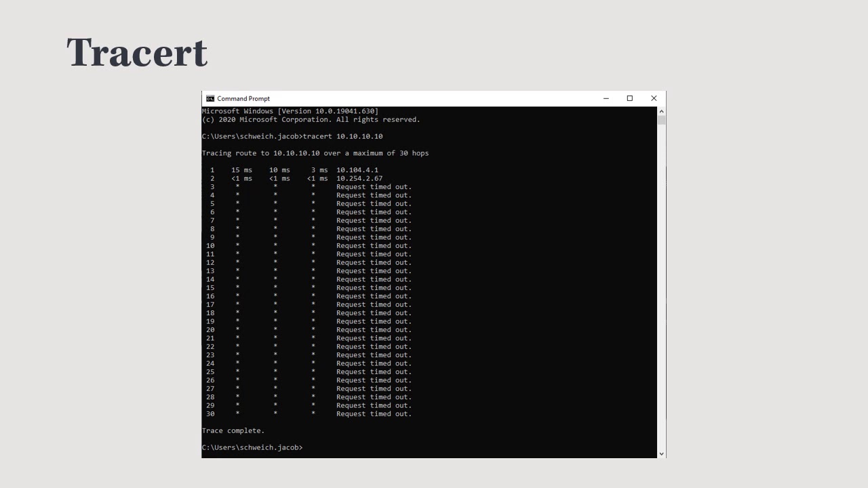Click 'Request timed out.' on hop 30
The image size is (868, 488).
click(374, 413)
